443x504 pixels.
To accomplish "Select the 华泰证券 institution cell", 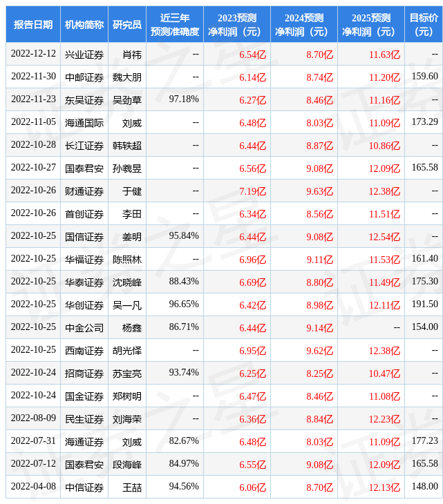I will click(84, 282).
